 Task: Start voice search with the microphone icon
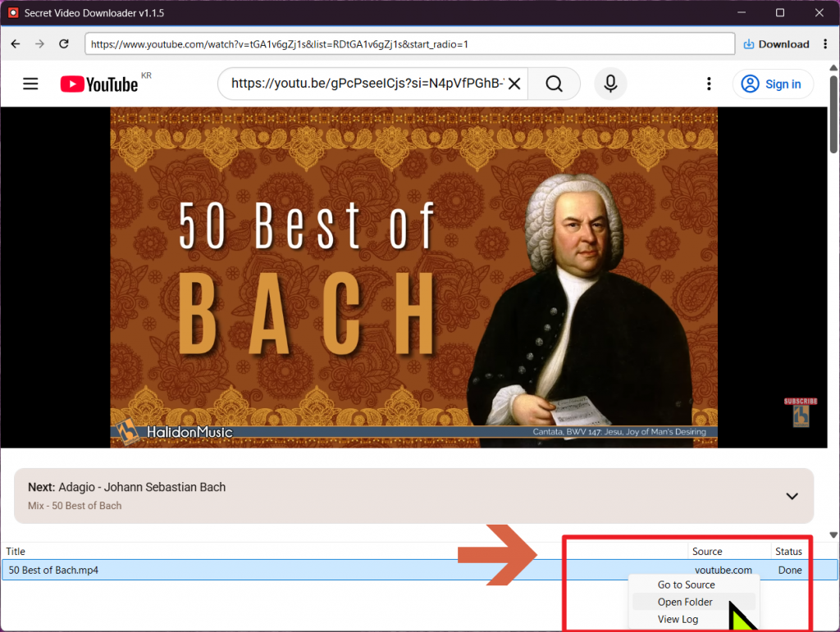[x=610, y=84]
